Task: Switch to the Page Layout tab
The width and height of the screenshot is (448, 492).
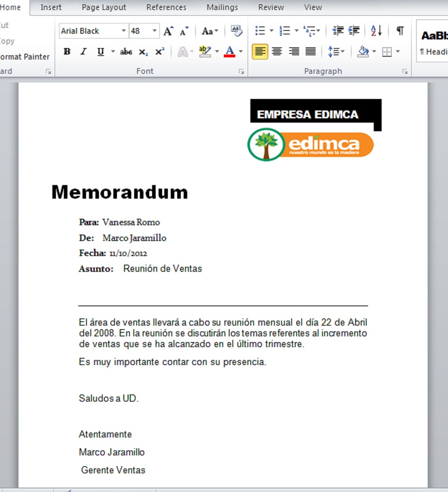Action: (x=104, y=7)
